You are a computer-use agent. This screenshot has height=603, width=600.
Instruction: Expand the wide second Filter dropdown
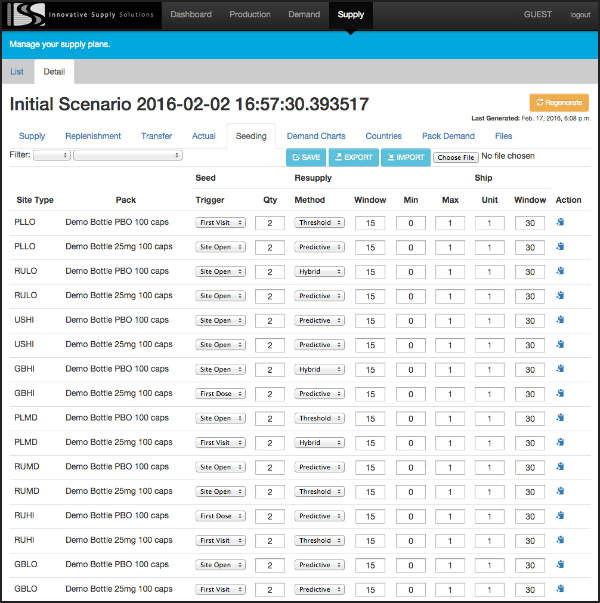128,155
